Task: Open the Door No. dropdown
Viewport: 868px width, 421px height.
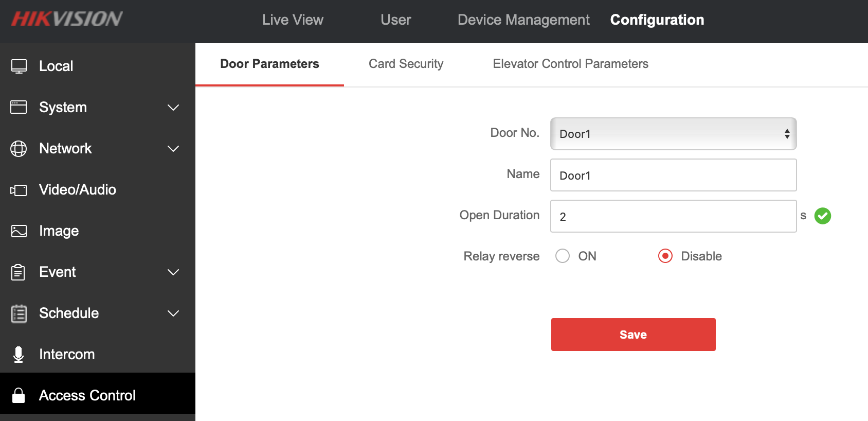Action: pos(673,134)
